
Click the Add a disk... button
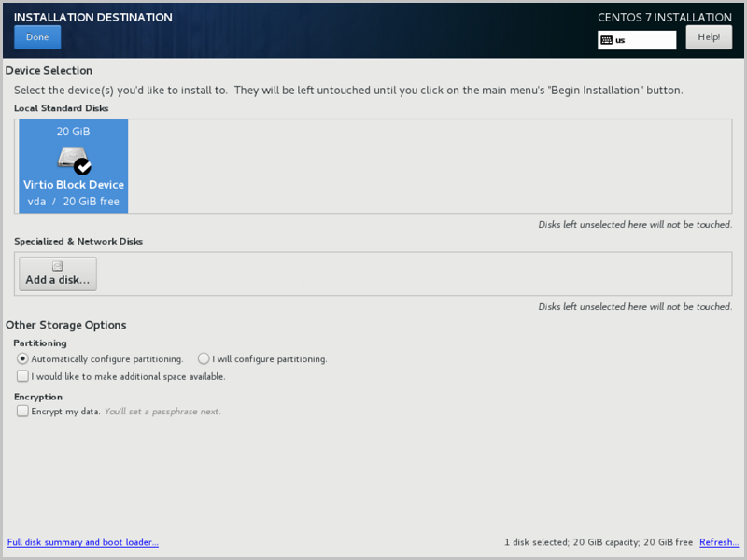[58, 273]
